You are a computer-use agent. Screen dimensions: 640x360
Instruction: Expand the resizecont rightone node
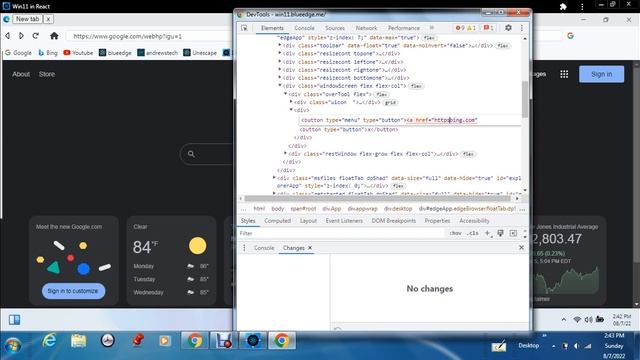(280, 69)
